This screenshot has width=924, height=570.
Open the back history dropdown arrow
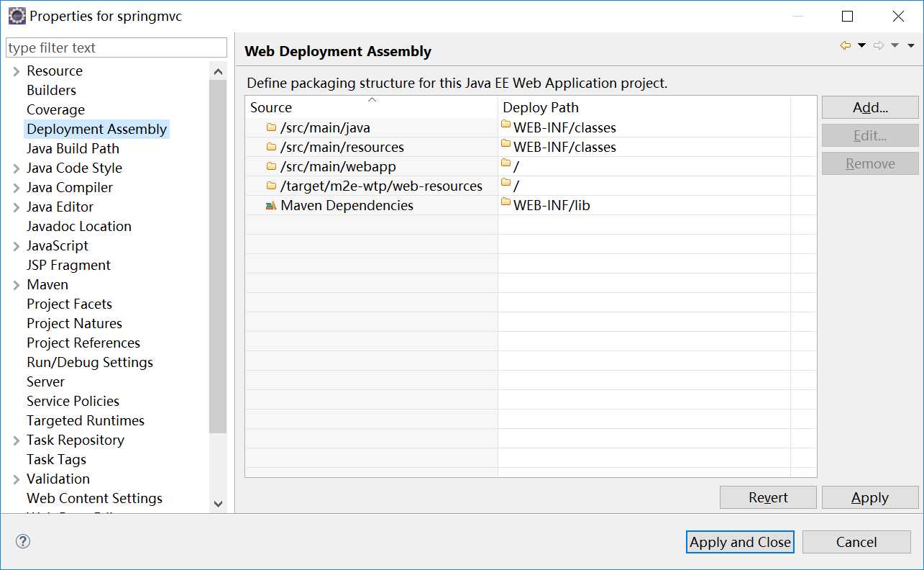point(861,45)
